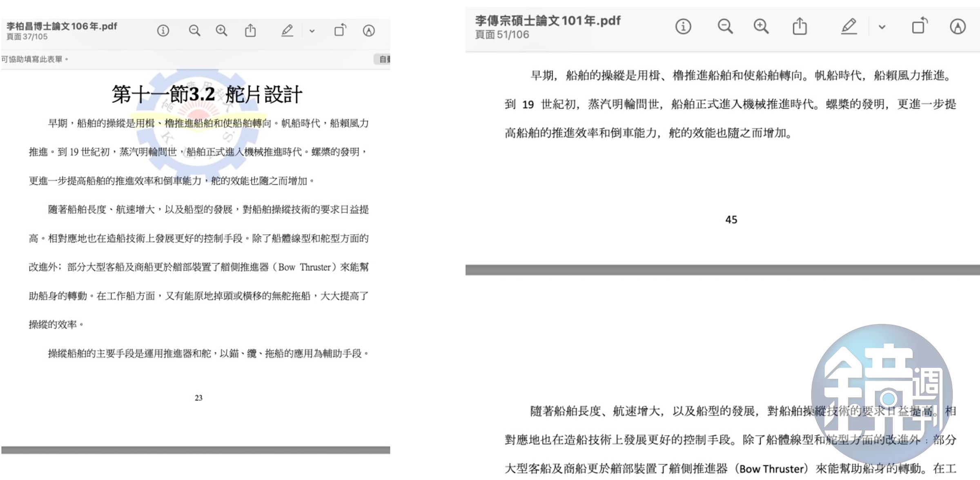The image size is (980, 480).
Task: Show markup toolbar in left PDF window
Action: pos(369,31)
